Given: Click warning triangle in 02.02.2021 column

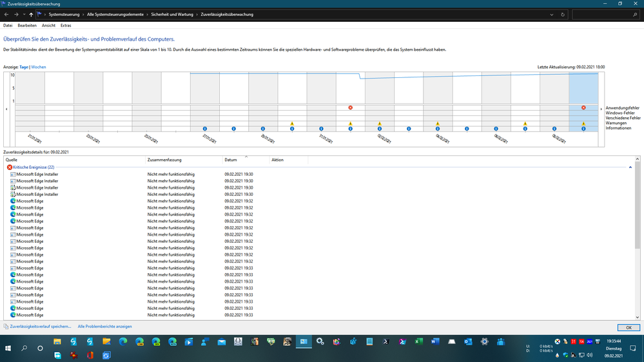Looking at the screenshot, I should [380, 124].
